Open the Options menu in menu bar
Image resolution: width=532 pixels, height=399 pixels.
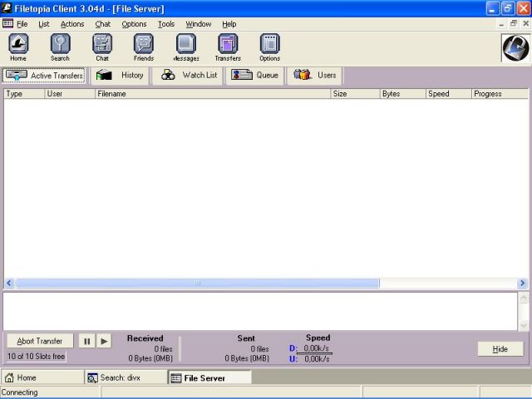click(134, 24)
